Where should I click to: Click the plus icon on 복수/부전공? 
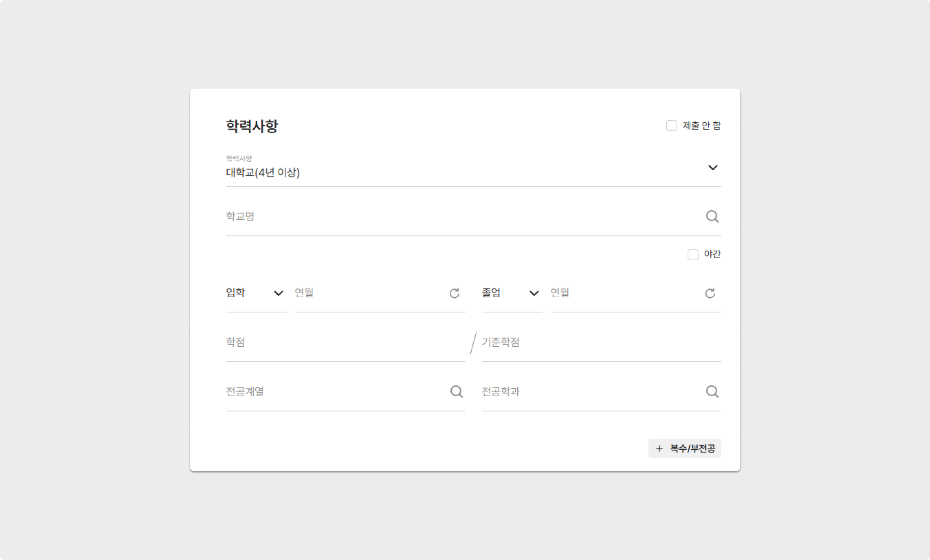point(659,448)
